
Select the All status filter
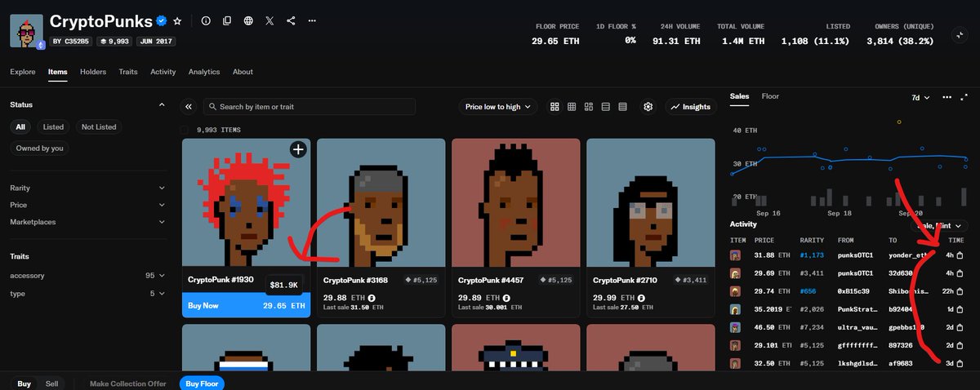tap(20, 127)
